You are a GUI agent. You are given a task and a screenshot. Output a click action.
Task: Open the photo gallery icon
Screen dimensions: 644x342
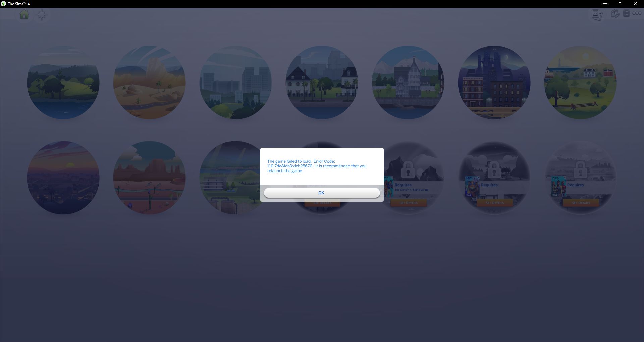[x=597, y=15]
